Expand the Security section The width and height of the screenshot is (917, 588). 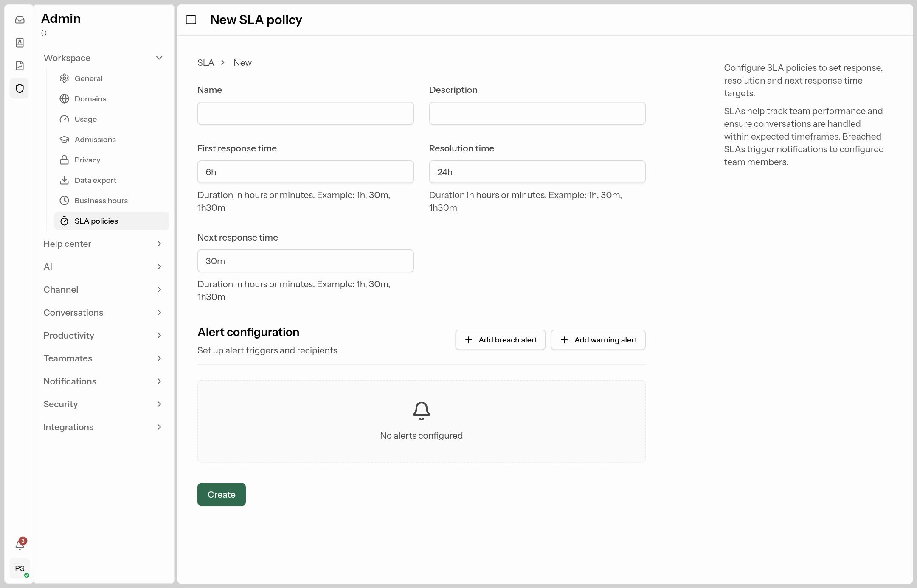[103, 404]
